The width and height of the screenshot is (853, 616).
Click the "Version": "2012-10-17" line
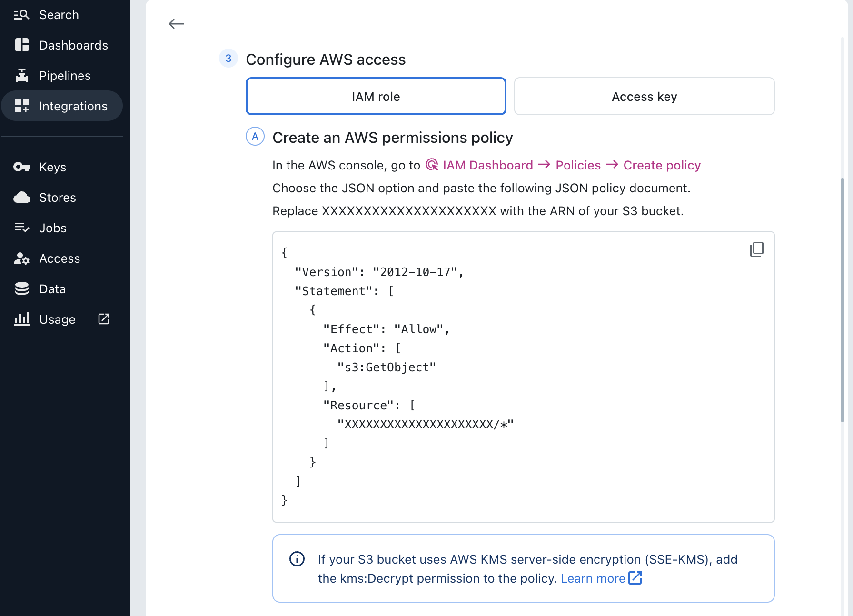379,272
